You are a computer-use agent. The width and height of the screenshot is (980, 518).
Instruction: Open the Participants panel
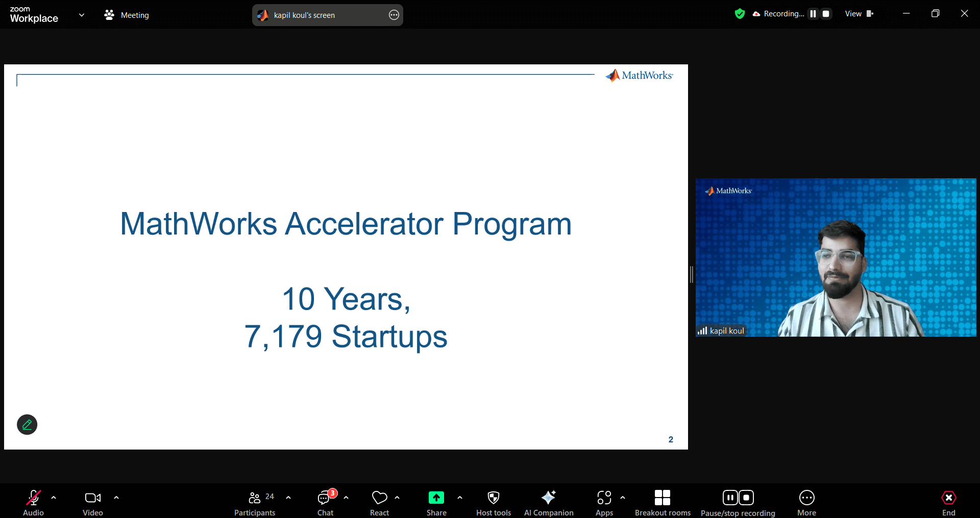pos(255,498)
